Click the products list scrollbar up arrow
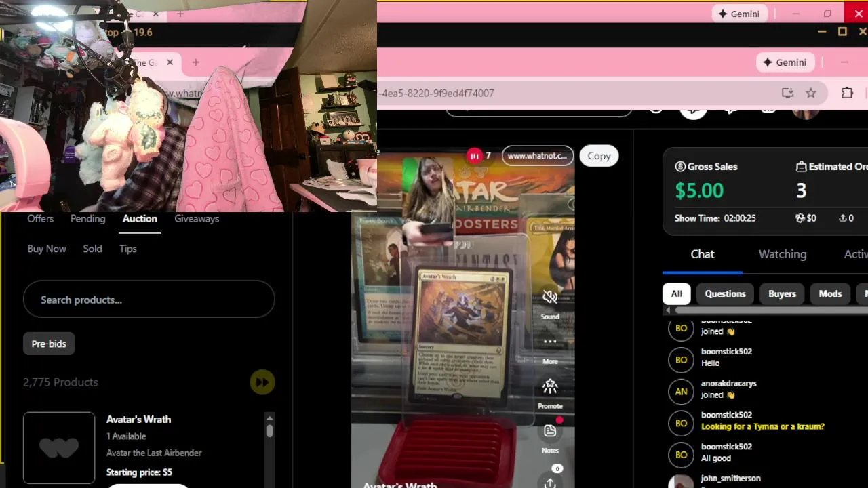Image resolution: width=868 pixels, height=488 pixels. [269, 418]
